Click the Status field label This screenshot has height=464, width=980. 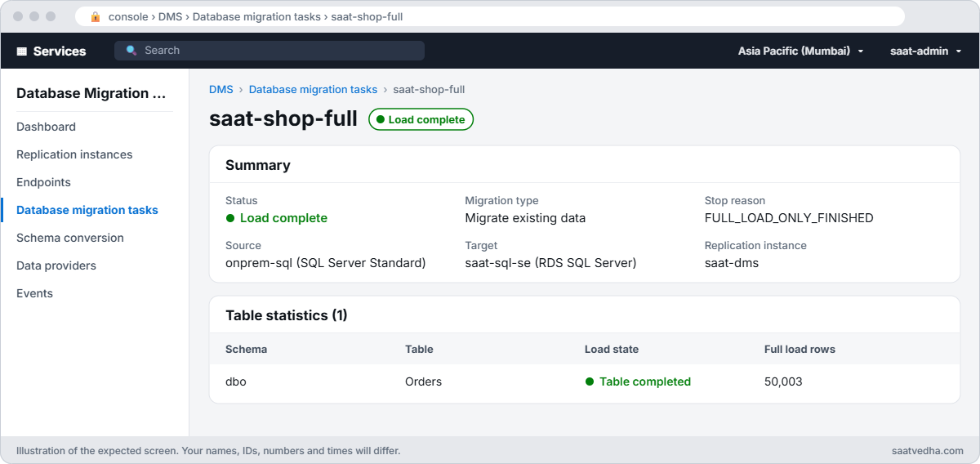(x=241, y=200)
